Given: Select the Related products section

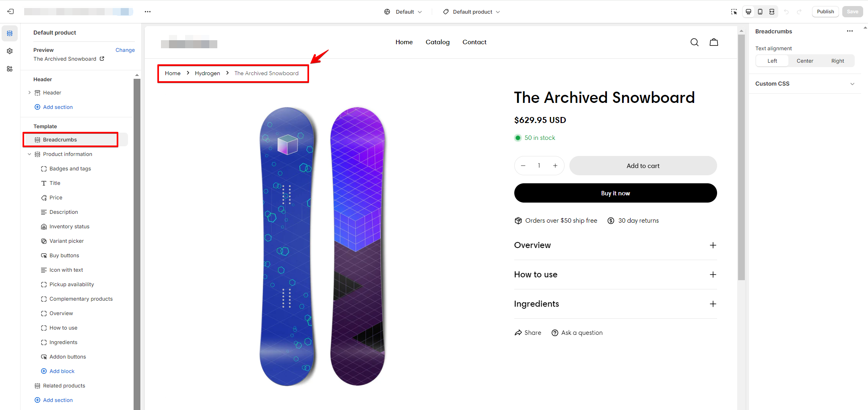Looking at the screenshot, I should (64, 386).
